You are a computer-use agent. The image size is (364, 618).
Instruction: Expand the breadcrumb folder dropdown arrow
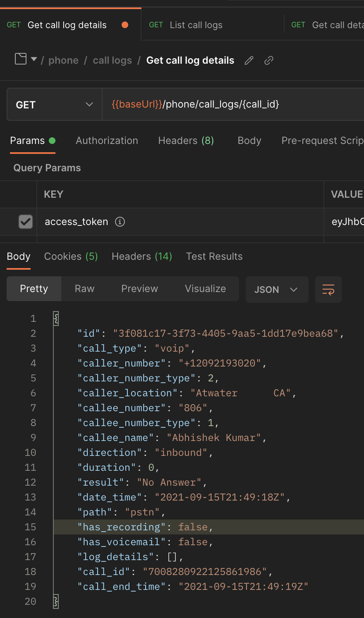pos(34,59)
